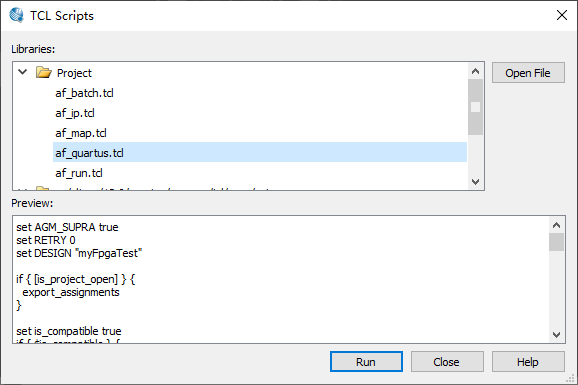This screenshot has height=385, width=578.
Task: Click the Close button
Action: pos(447,362)
